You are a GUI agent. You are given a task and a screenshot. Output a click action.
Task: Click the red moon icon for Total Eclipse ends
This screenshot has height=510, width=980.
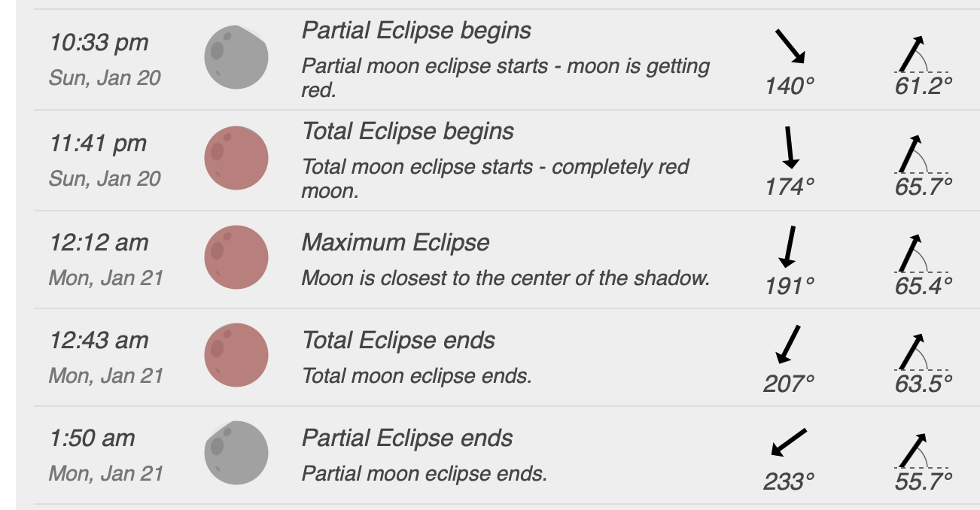tap(236, 354)
